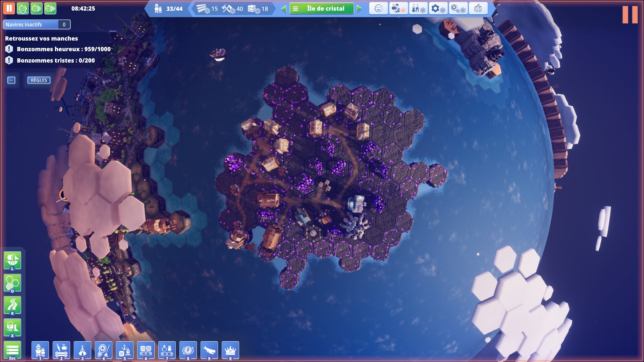The image size is (644, 362).
Task: Open storage crates category 6
Action: [146, 351]
